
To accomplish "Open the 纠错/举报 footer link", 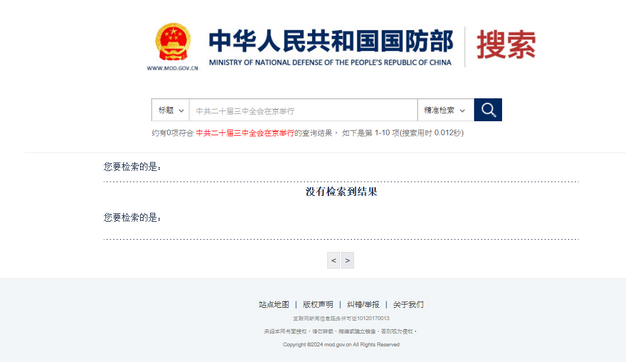I will 363,305.
